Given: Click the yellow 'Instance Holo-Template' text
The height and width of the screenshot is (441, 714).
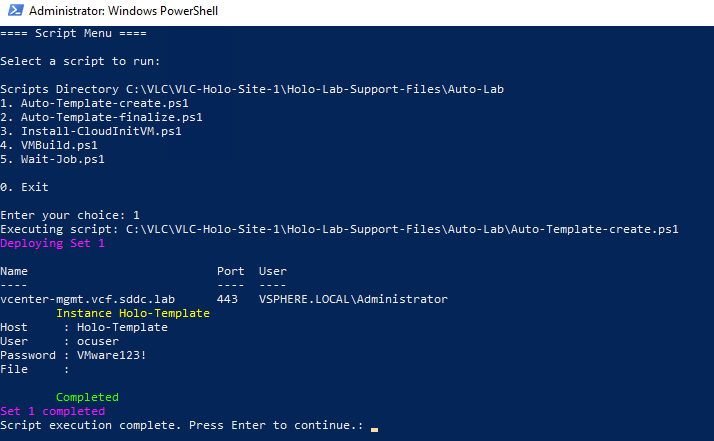Looking at the screenshot, I should tap(133, 313).
